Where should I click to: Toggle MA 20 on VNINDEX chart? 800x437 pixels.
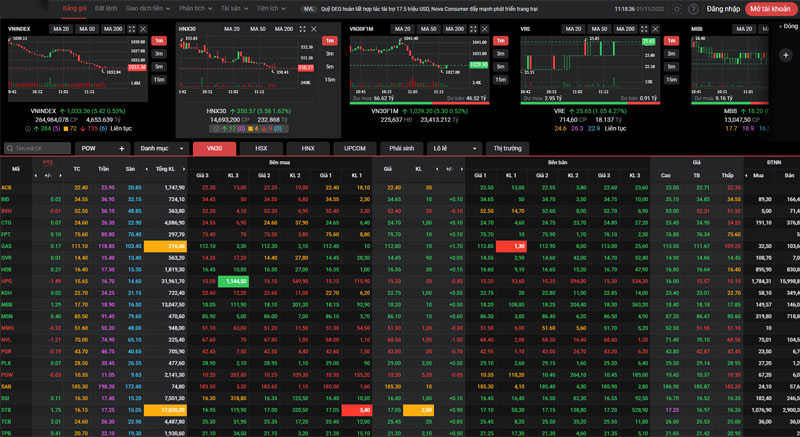tap(61, 29)
